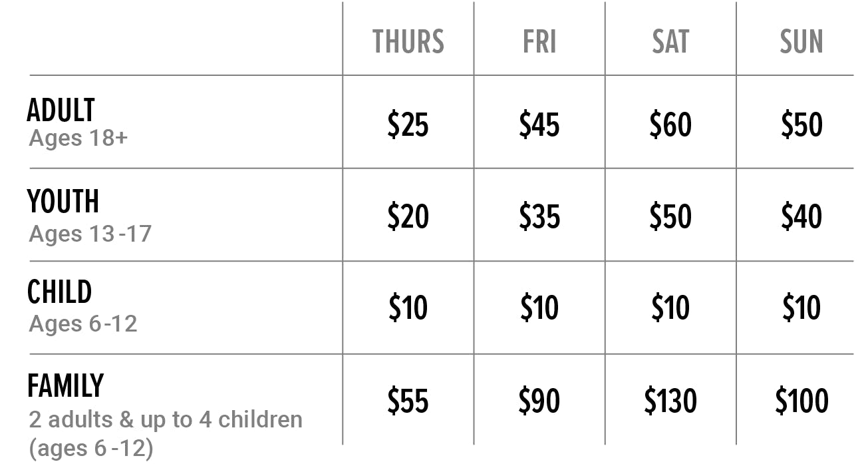Click the Youth Sunday $40 price
This screenshot has height=474, width=868.
point(801,217)
